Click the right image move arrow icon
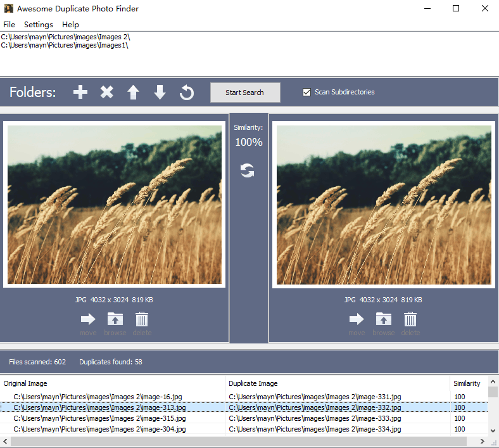The image size is (499, 448). [357, 319]
